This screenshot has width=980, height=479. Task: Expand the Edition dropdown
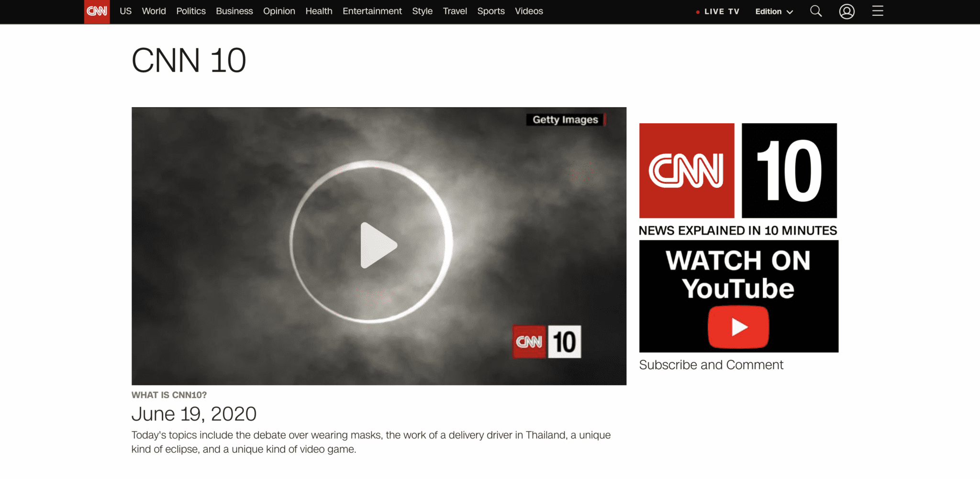click(774, 11)
